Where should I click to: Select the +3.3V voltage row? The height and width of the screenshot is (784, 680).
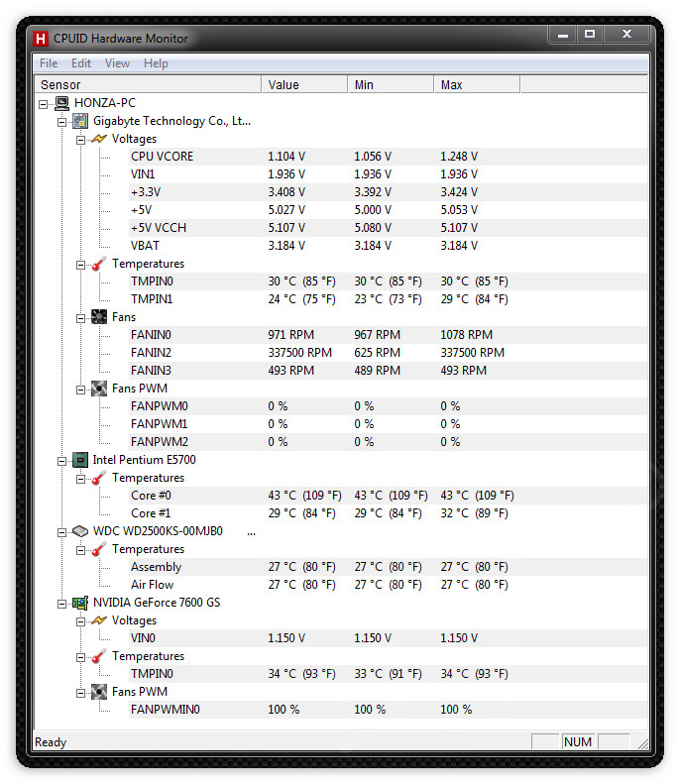pos(388,192)
